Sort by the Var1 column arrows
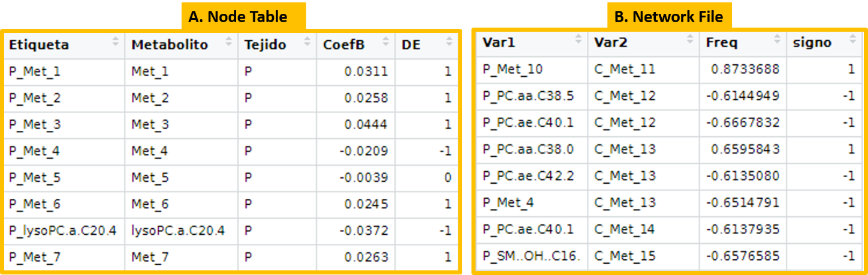Screen dimensions: 868x275 [x=578, y=41]
